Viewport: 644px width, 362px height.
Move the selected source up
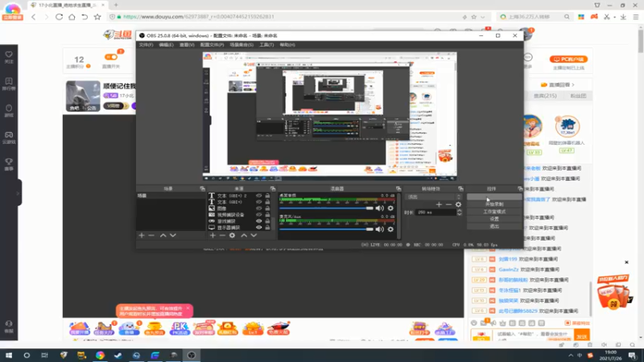pos(244,236)
